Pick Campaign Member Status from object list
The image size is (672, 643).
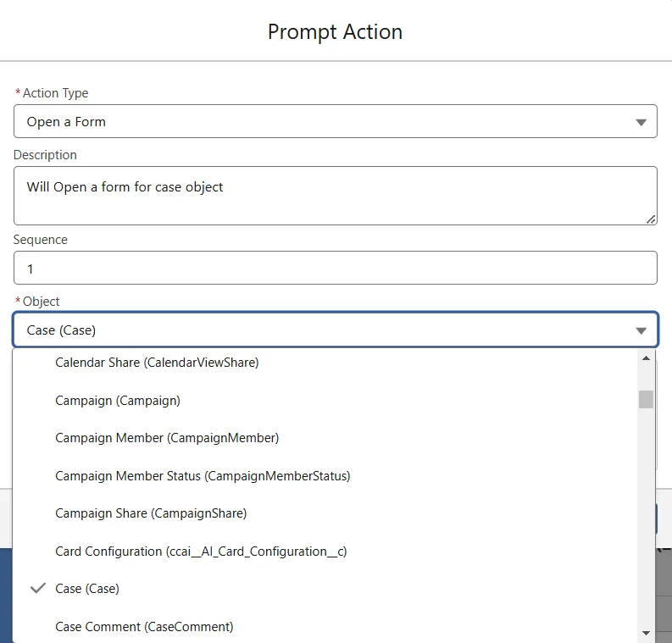pyautogui.click(x=203, y=476)
